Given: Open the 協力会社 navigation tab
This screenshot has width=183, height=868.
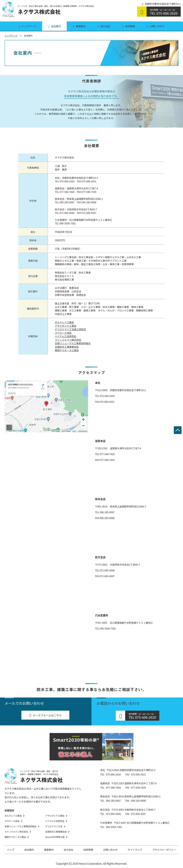Looking at the screenshot, I should tap(104, 26).
